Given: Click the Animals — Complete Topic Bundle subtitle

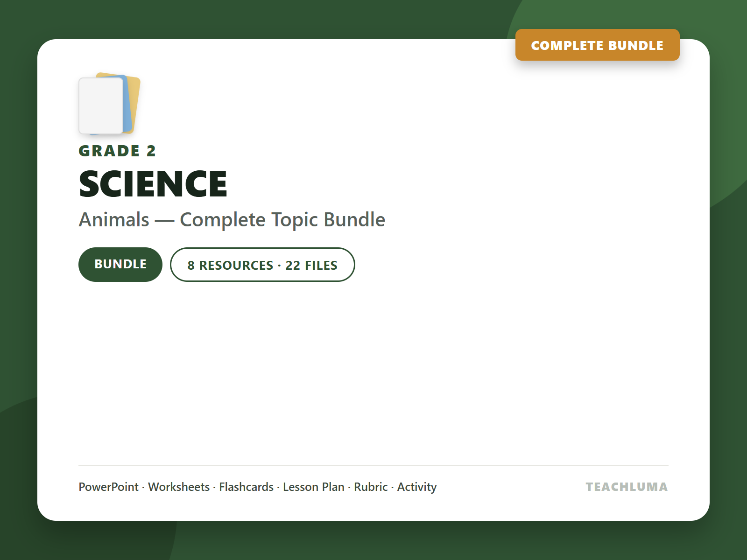Looking at the screenshot, I should coord(232,220).
